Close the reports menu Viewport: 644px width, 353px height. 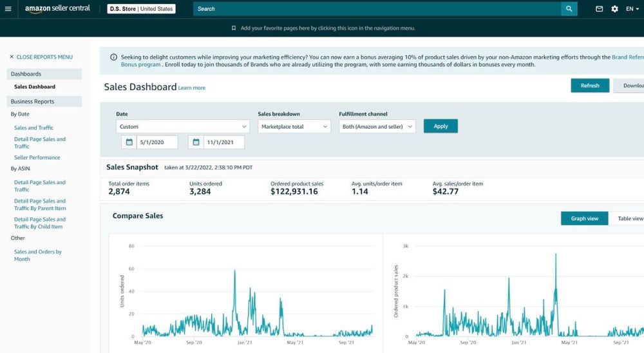tap(41, 57)
